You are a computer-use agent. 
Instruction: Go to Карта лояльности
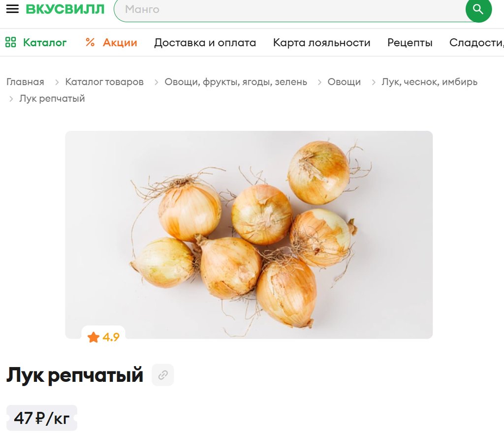coord(322,42)
